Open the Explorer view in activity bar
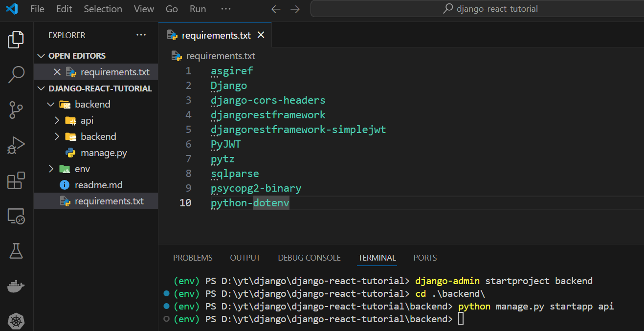Image resolution: width=644 pixels, height=331 pixels. coord(16,40)
